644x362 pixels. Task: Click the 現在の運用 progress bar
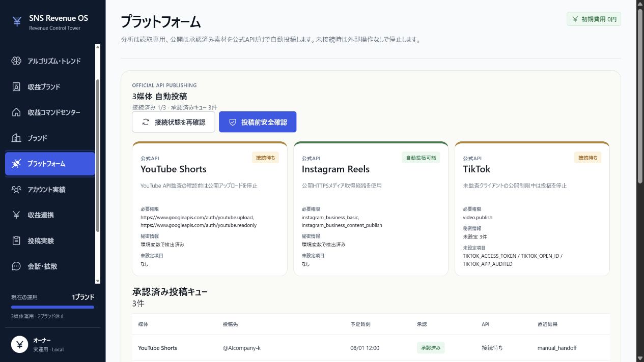click(x=52, y=307)
